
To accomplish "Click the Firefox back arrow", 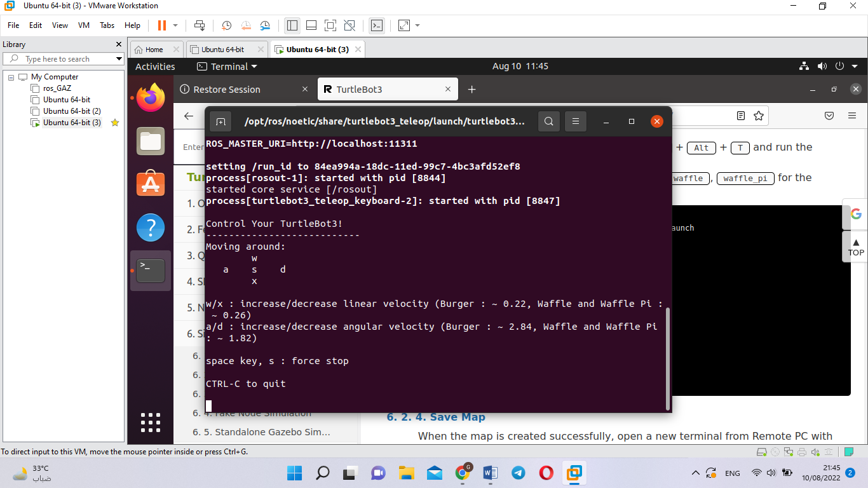I will coord(189,116).
